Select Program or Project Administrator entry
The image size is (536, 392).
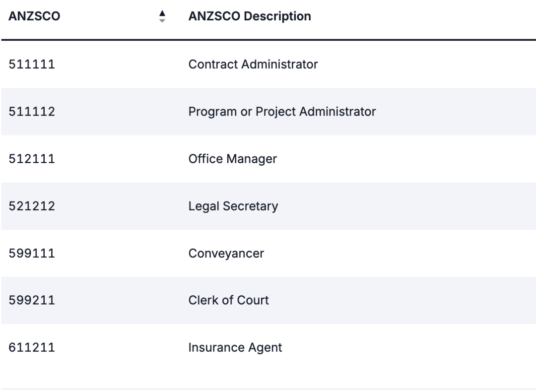[282, 112]
